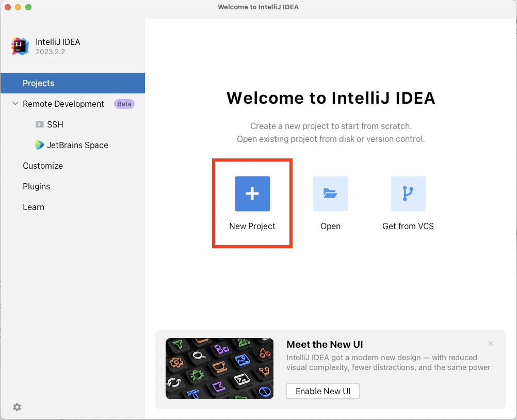This screenshot has height=420, width=517.
Task: Close the window with the red button
Action: tap(8, 7)
